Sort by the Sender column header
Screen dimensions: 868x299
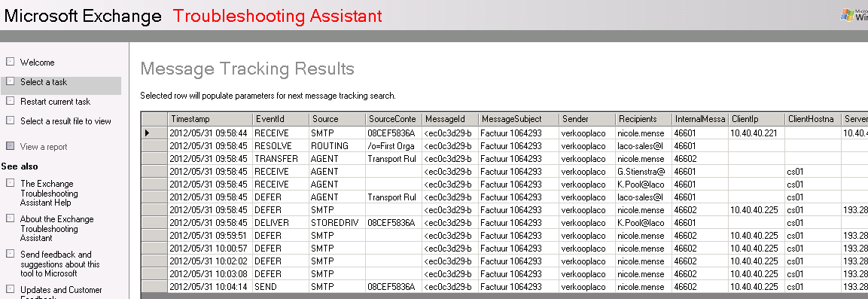[586, 119]
